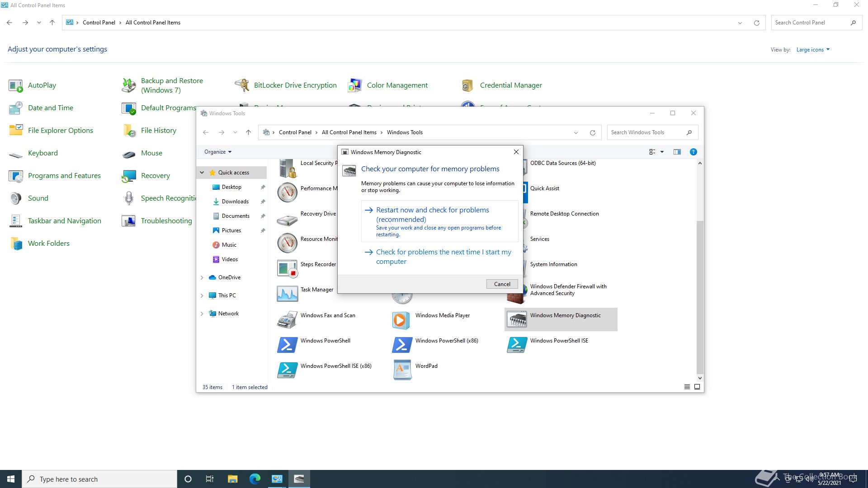Select Documents in Quick access
The image size is (868, 488).
[236, 216]
